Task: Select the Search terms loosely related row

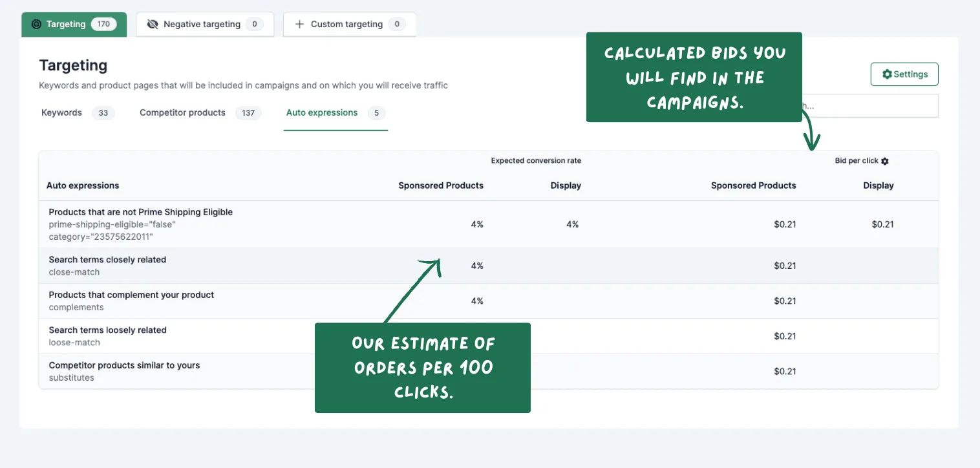Action: pos(489,336)
